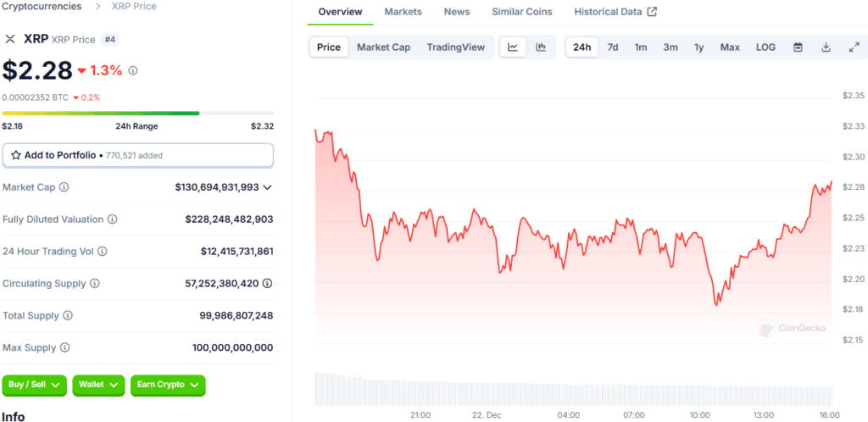Click info icon next to Circulating Supply label
The image size is (868, 422).
95,283
